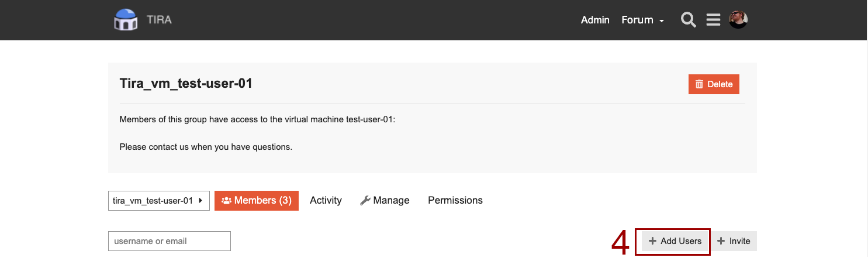868x261 pixels.
Task: Click the TIRA logo icon
Action: pyautogui.click(x=125, y=20)
